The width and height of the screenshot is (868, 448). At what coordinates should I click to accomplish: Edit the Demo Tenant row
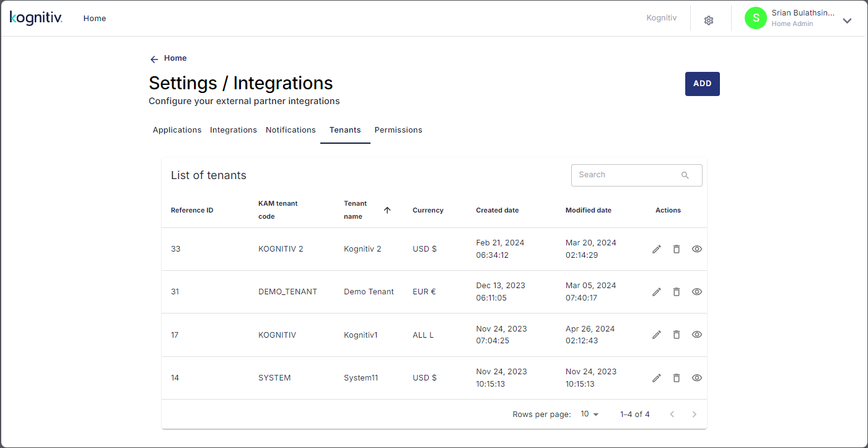(x=657, y=292)
